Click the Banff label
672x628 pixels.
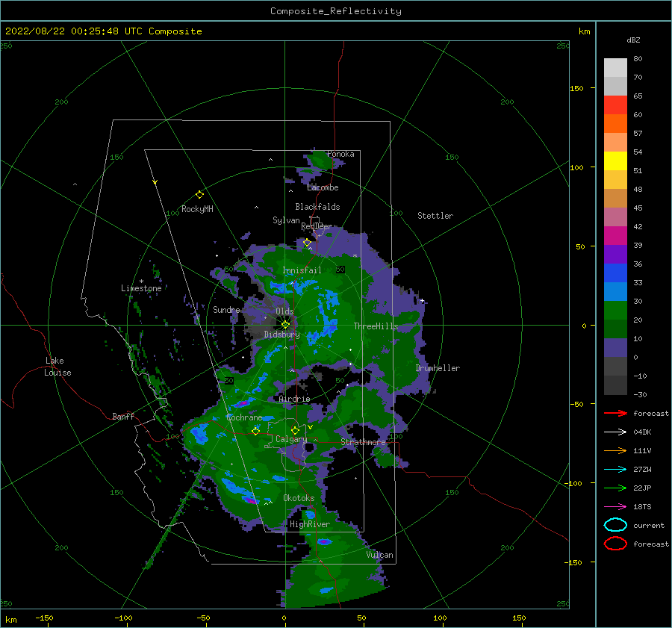coord(123,416)
